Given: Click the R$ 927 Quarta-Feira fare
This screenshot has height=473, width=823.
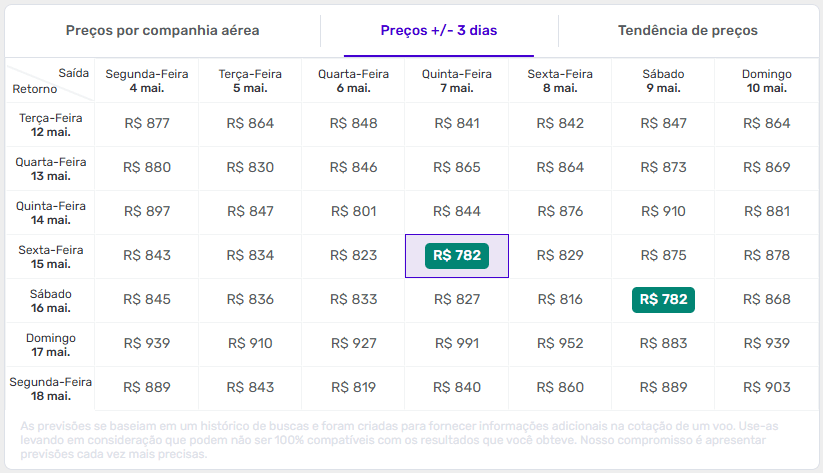Looking at the screenshot, I should 354,344.
